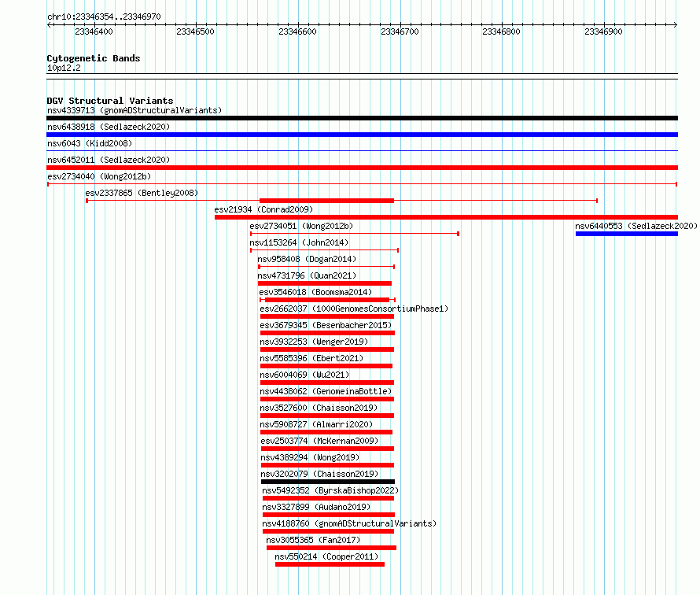Click nsv6440553 (Sedlazeck2020) label

coord(636,226)
